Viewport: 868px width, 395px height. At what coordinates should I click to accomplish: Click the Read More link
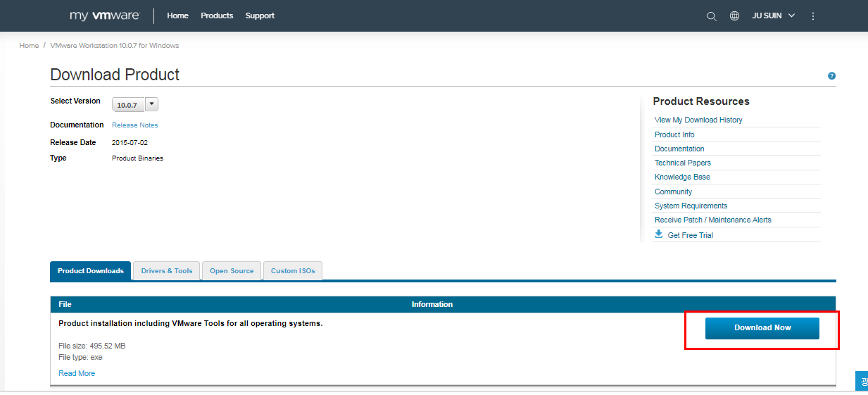77,373
